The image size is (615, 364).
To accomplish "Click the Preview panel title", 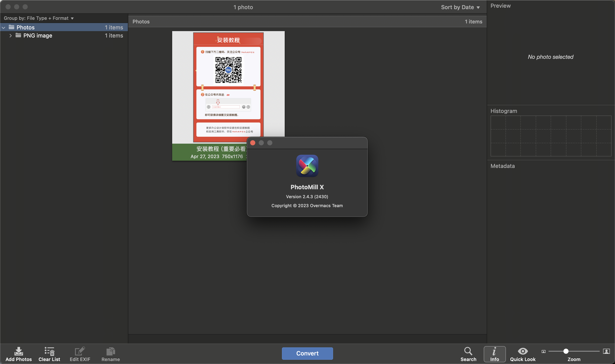I will pos(501,6).
